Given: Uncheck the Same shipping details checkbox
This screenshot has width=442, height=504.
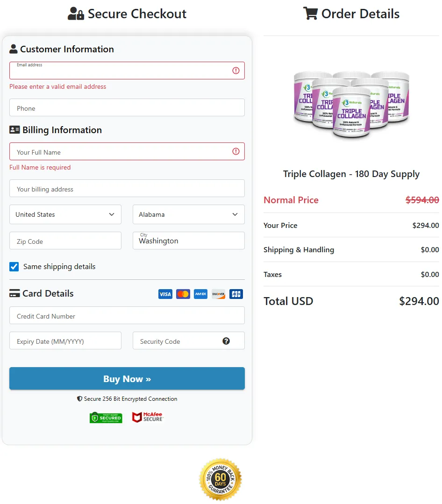Looking at the screenshot, I should (14, 266).
